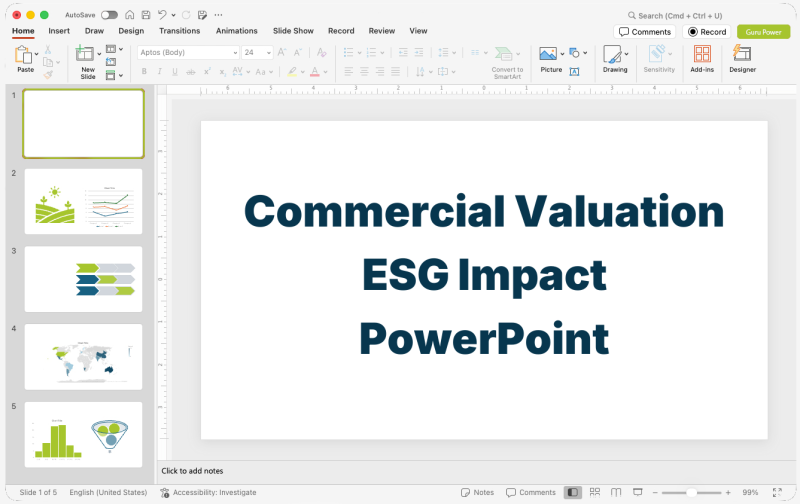Click the zoom out minus button
Viewport: 800px width, 504px height.
(655, 492)
